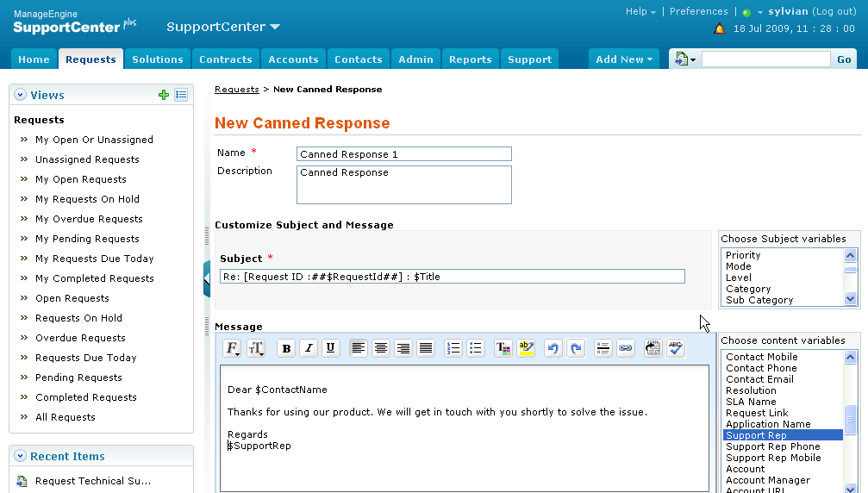Click the Log out link
Screen dimensions: 868x493
coord(834,11)
